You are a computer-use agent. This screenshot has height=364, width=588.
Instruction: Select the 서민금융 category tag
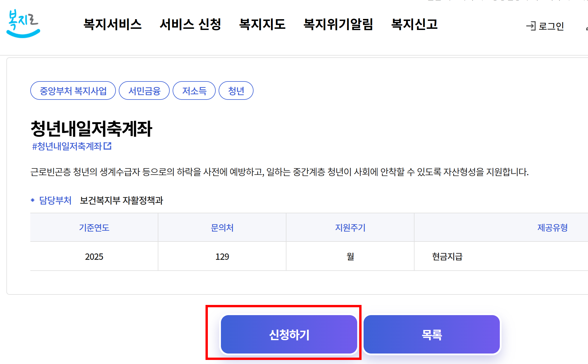(x=144, y=90)
